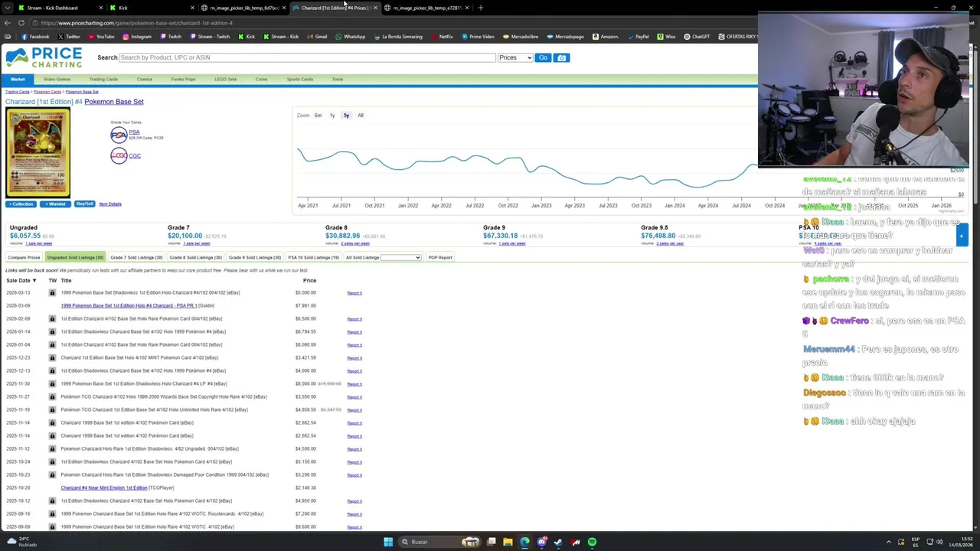Open the Instagram bookmark
Viewport: 980px width, 551px height.
[x=136, y=37]
